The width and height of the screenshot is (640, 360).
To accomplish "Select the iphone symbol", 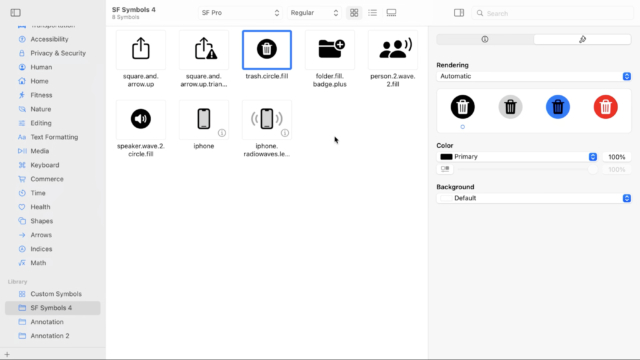I will click(x=204, y=120).
